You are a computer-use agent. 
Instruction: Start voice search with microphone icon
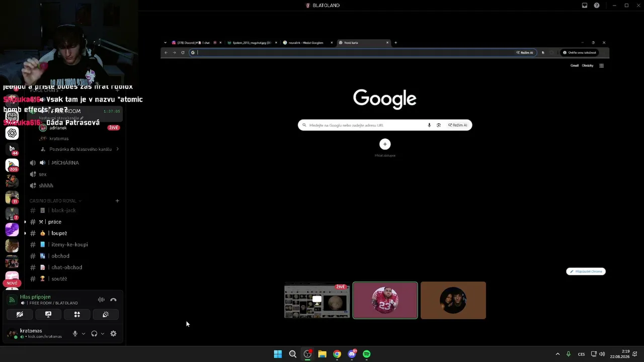(429, 125)
